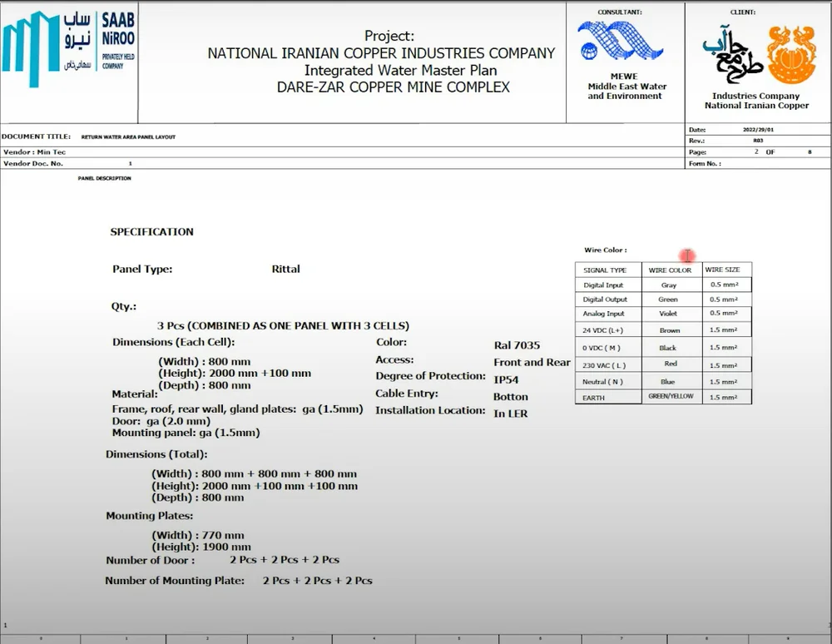Select the 'SPECIFICATION' heading
832x644 pixels.
[151, 232]
